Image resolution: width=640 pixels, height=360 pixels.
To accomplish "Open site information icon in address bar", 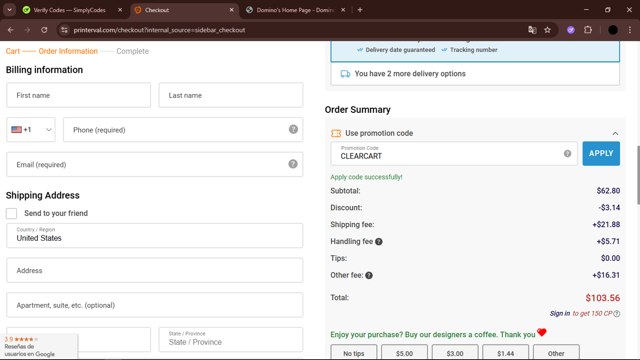I will point(64,30).
